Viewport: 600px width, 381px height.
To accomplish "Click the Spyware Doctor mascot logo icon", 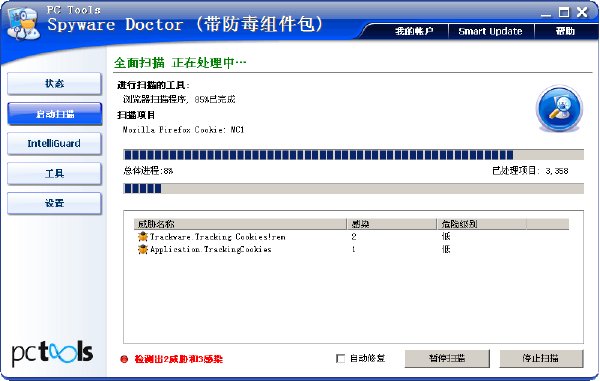I will click(24, 24).
